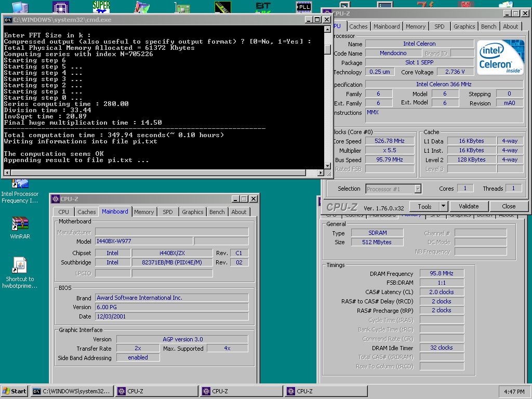This screenshot has height=399, width=532.
Task: Click the DRAM Frequency value 95.8 MHz
Action: [442, 273]
